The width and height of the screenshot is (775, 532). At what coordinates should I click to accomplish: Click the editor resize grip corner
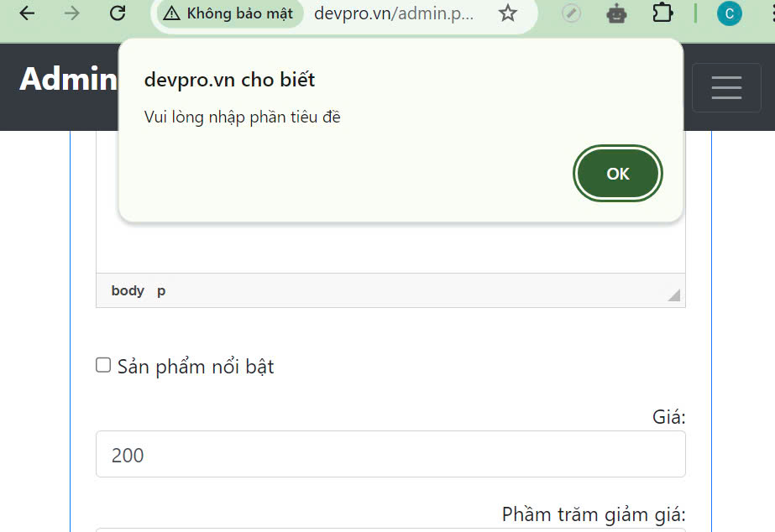(x=673, y=295)
